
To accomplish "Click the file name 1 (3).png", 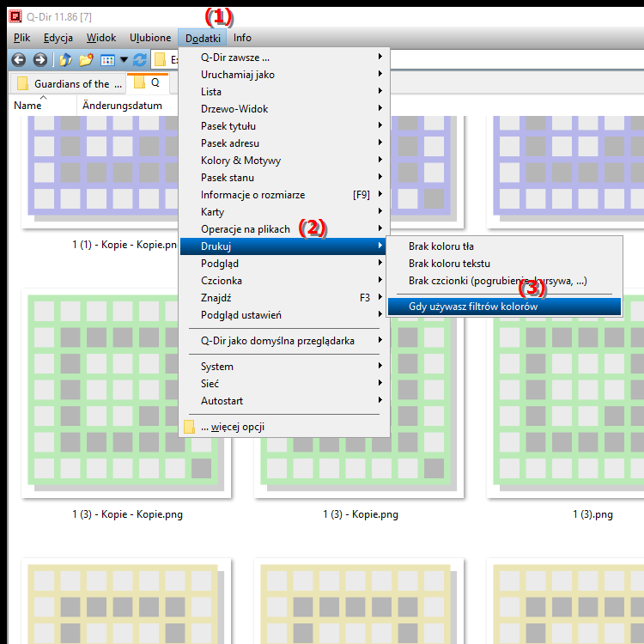I will click(x=592, y=514).
